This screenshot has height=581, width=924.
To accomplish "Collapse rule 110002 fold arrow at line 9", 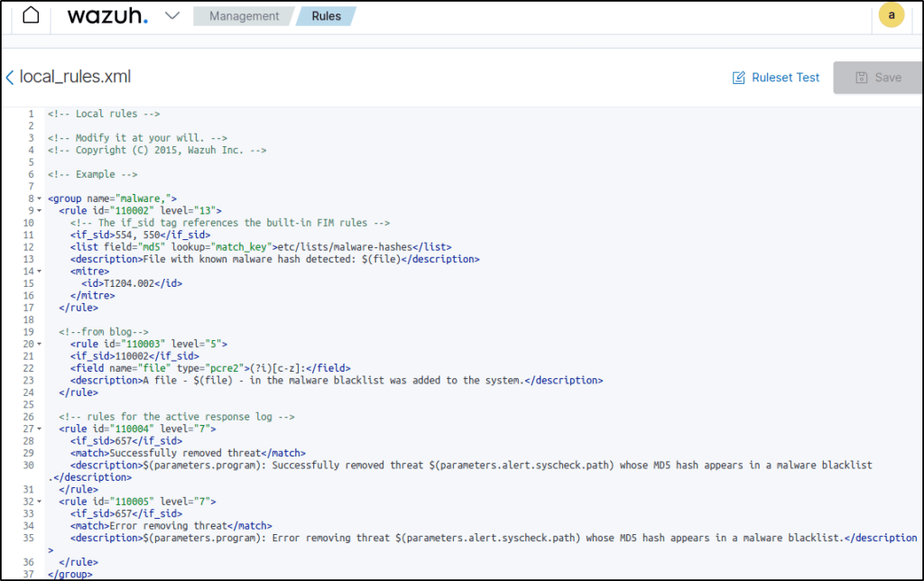I will coord(39,210).
